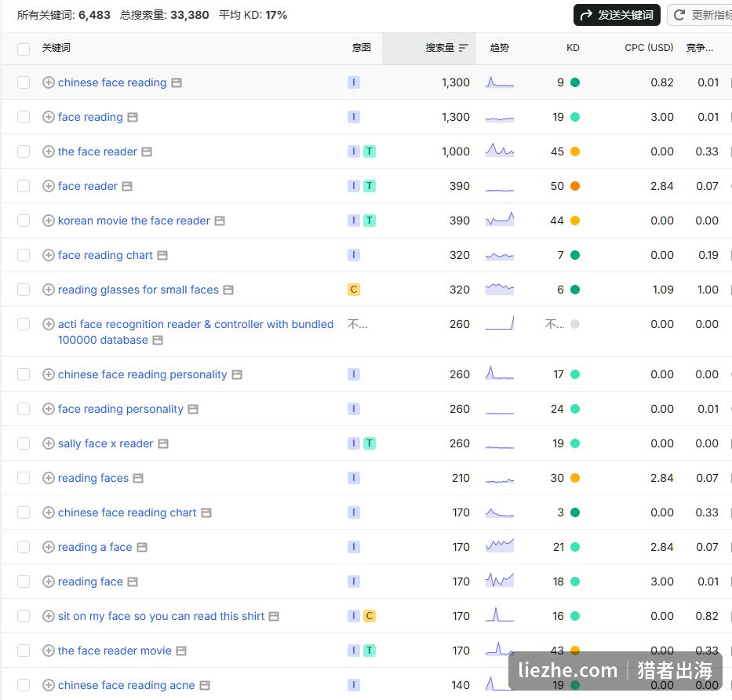Sort by the 关键词 column header

[x=56, y=48]
